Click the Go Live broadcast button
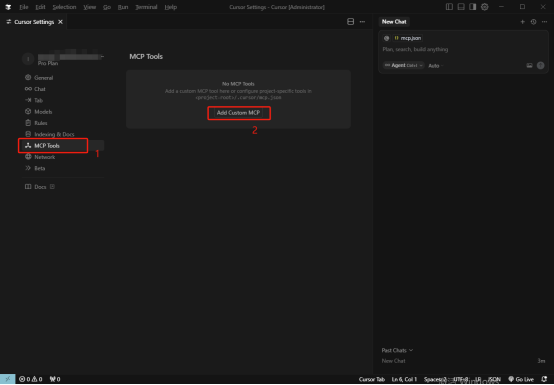This screenshot has height=385, width=554. [521, 379]
